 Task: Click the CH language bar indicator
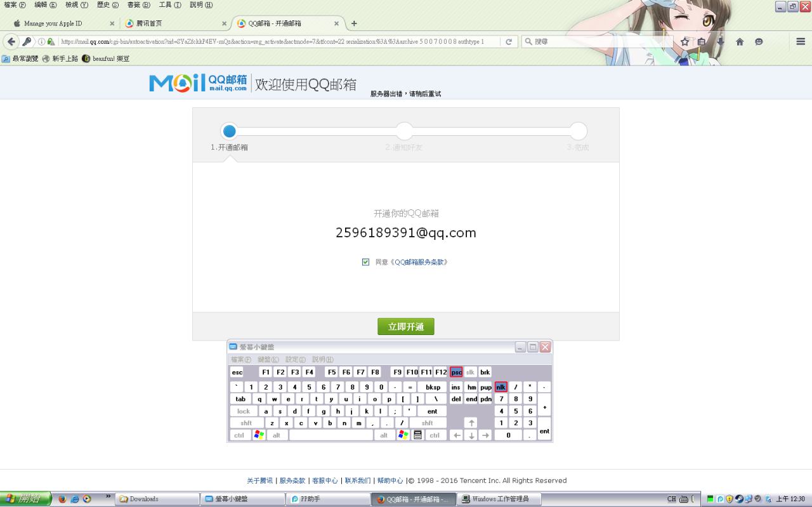click(x=671, y=499)
